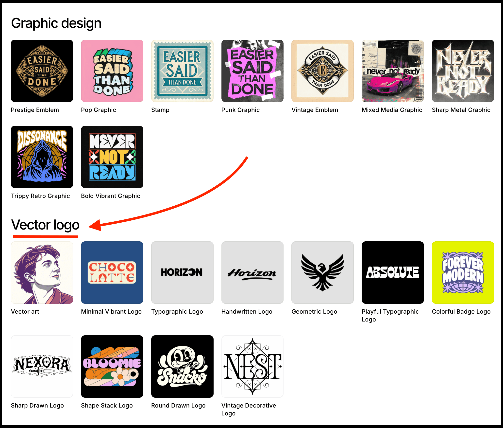Image resolution: width=504 pixels, height=428 pixels.
Task: Choose the Absolute Playful Typographic Logo image
Action: click(x=393, y=272)
